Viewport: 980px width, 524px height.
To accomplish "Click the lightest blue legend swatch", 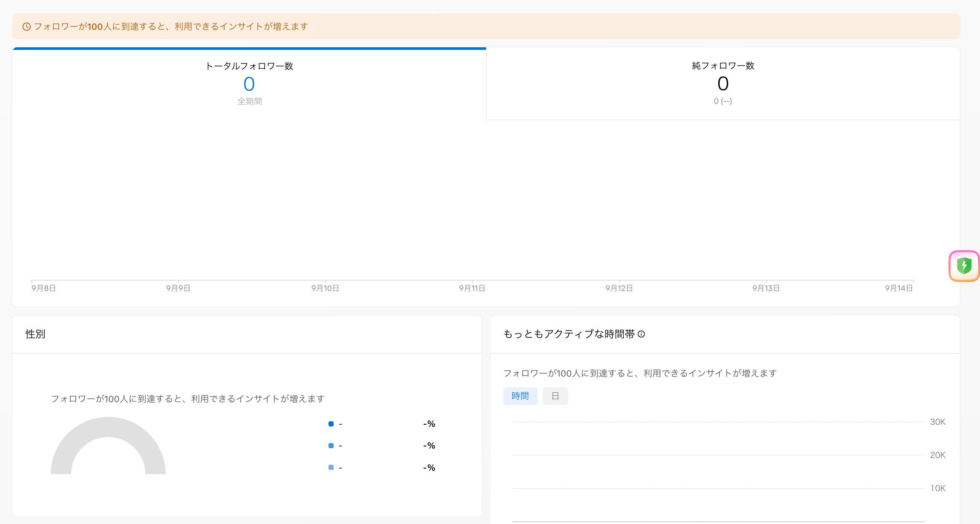I will pos(331,467).
